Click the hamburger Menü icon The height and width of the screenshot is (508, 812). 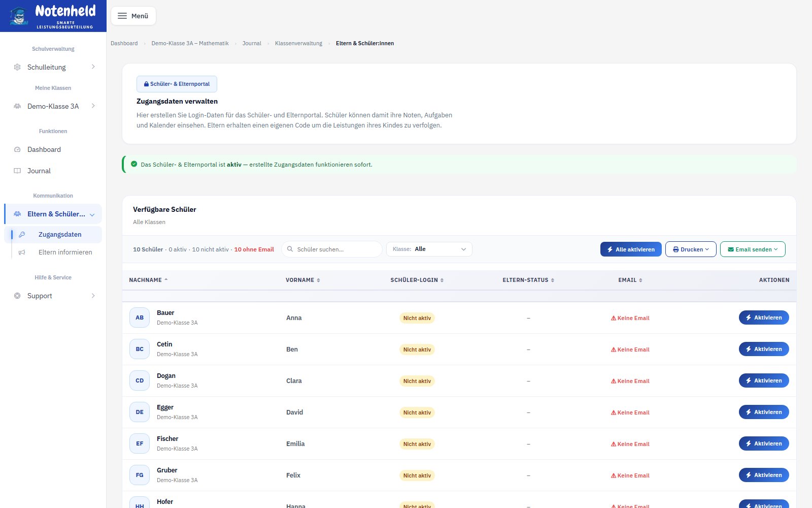[x=122, y=16]
